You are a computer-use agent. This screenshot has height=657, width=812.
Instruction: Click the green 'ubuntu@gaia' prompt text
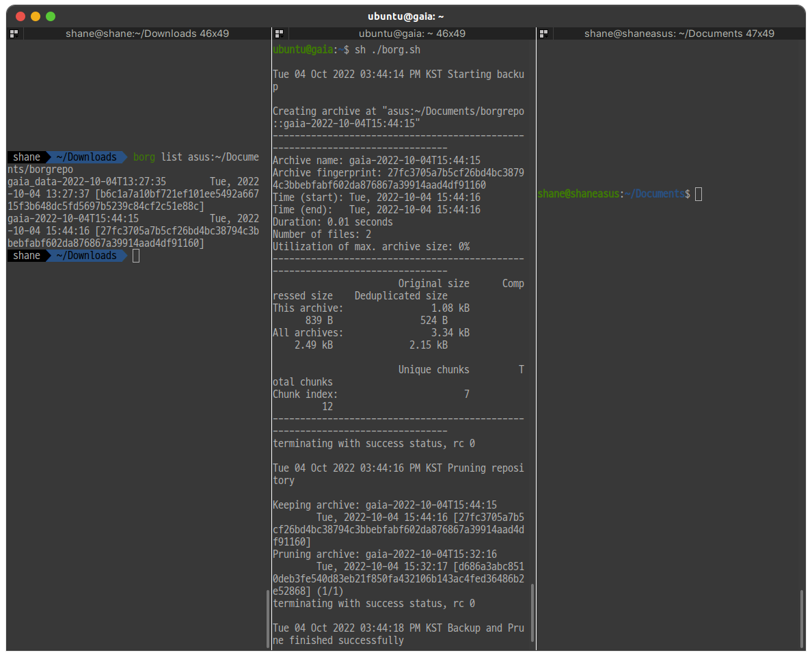(303, 51)
